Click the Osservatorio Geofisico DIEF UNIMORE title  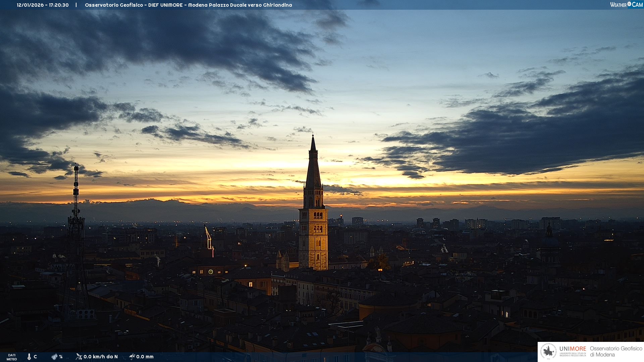188,5
